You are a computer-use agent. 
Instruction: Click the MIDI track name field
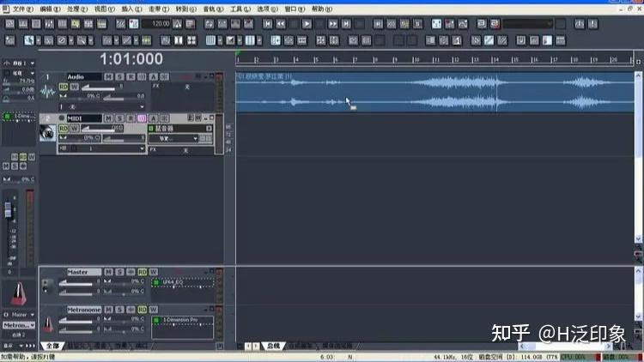[84, 118]
